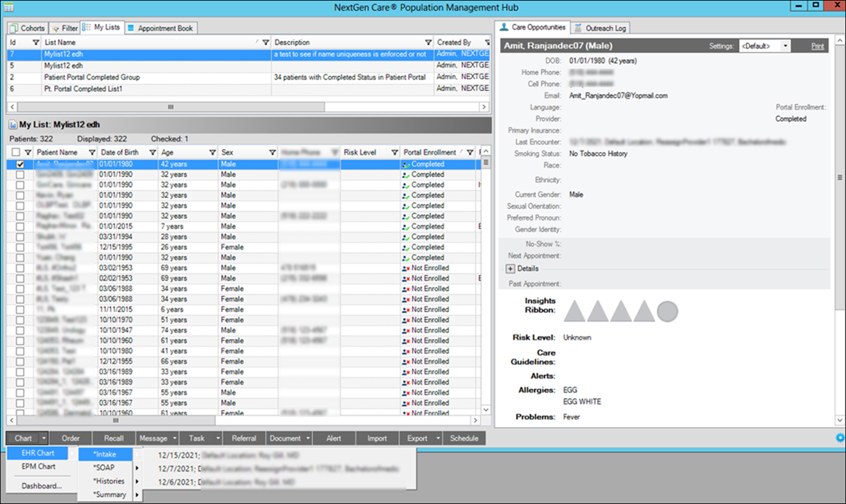This screenshot has width=846, height=504.
Task: Select the Pt. Portal Completed List1 row
Action: pos(248,89)
